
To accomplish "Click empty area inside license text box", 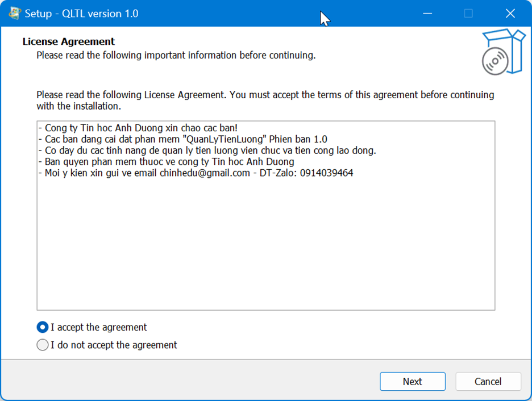I will [x=265, y=244].
